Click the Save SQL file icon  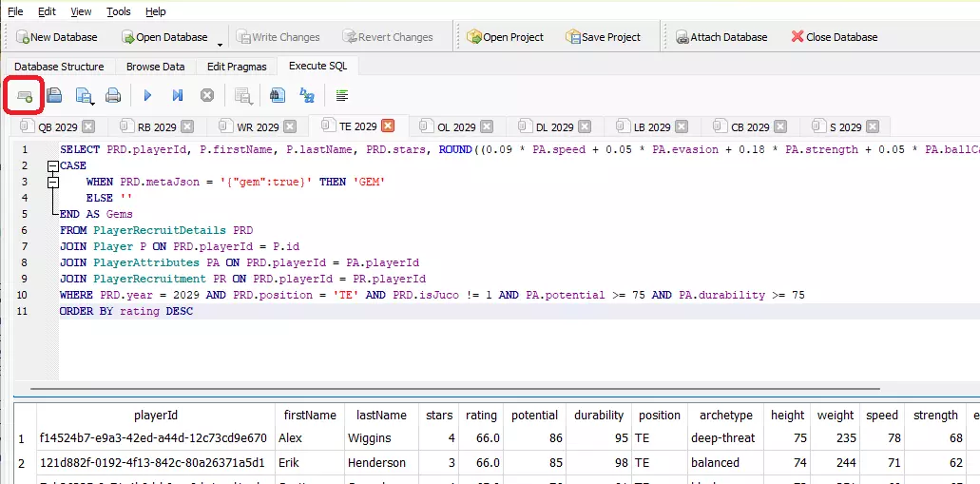coord(85,95)
